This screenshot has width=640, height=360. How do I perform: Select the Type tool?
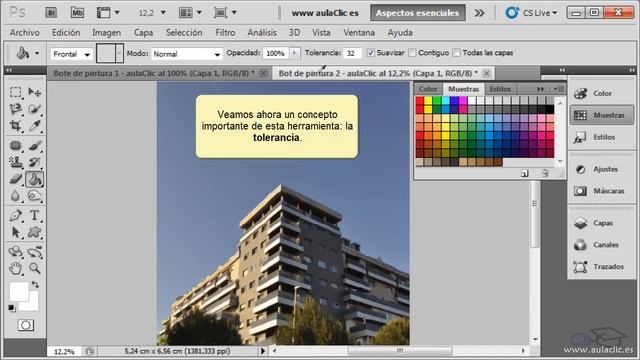(x=34, y=215)
